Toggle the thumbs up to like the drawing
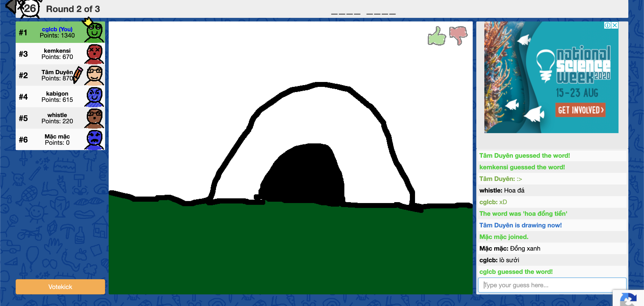Screen dimensions: 644x306 pos(436,36)
